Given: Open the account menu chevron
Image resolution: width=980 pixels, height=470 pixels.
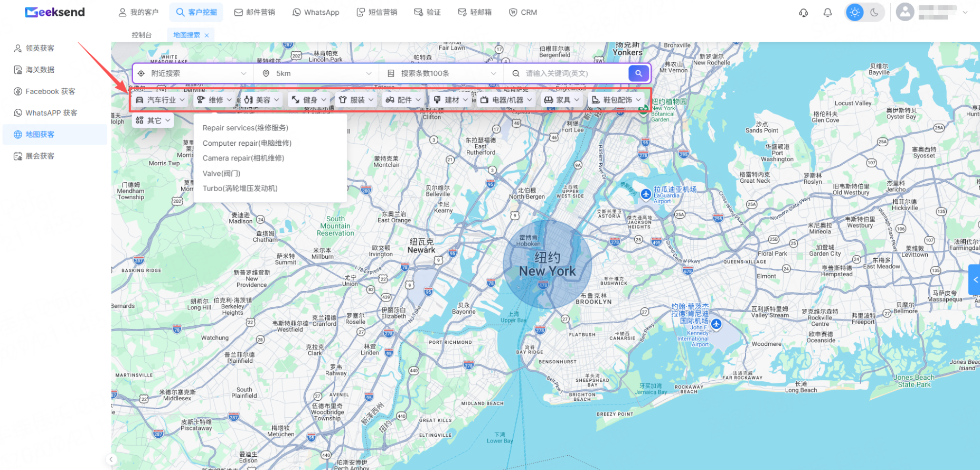Looking at the screenshot, I should [x=965, y=12].
